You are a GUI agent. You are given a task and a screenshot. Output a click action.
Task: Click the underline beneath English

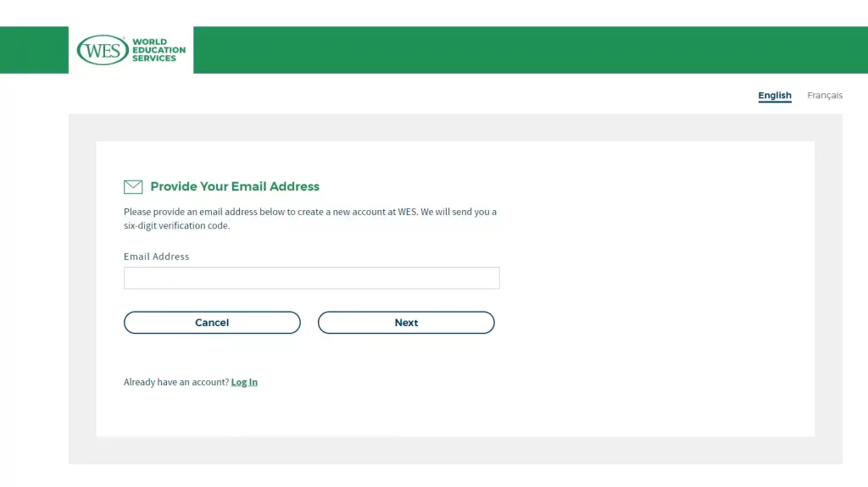pyautogui.click(x=775, y=102)
